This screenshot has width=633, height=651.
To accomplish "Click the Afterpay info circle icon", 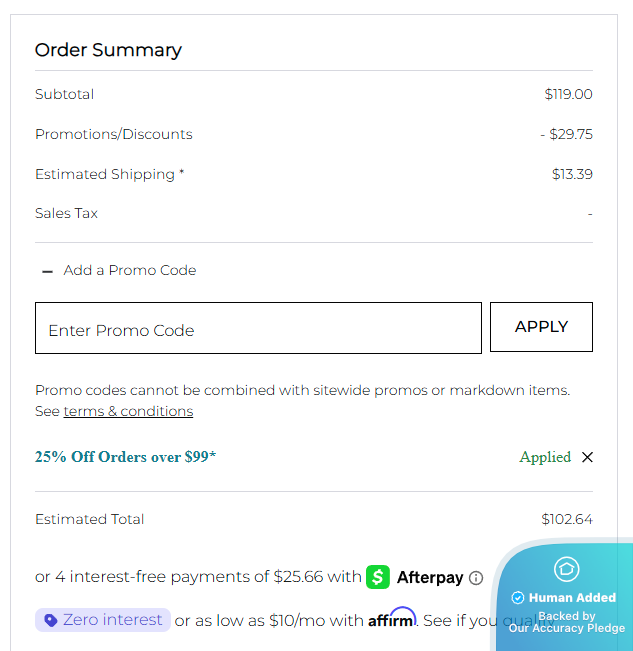I will [x=476, y=578].
